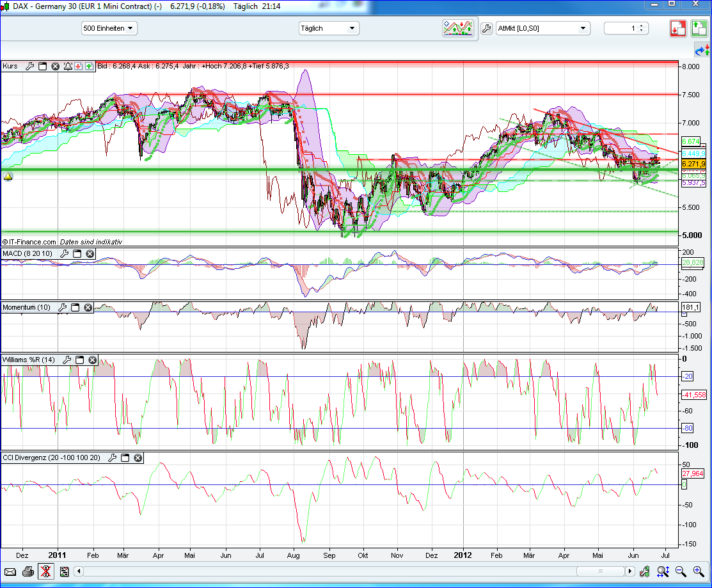Toggle the crossed-out cursor mode button

coord(45,571)
